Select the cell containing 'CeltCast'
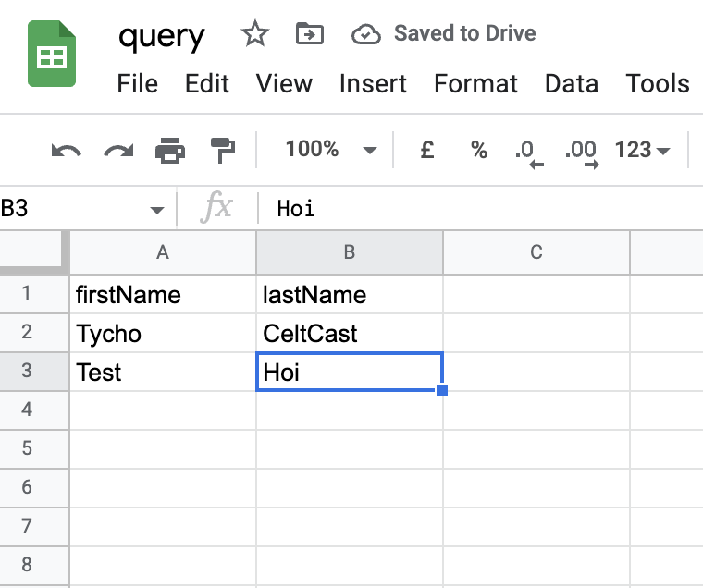Image resolution: width=703 pixels, height=588 pixels. pyautogui.click(x=350, y=333)
